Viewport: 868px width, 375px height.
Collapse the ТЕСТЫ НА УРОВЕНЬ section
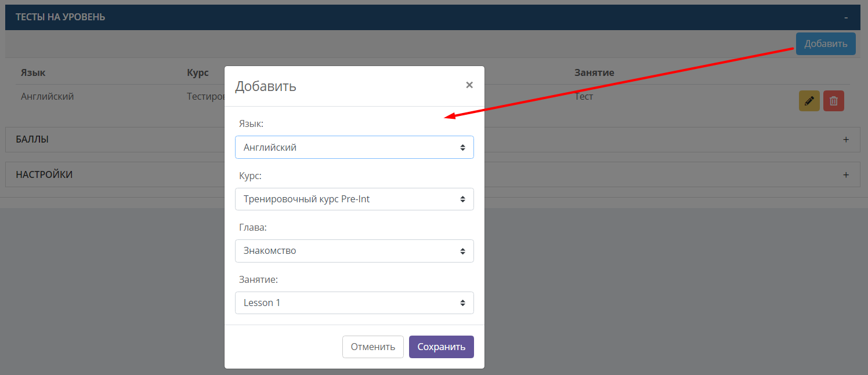433,17
